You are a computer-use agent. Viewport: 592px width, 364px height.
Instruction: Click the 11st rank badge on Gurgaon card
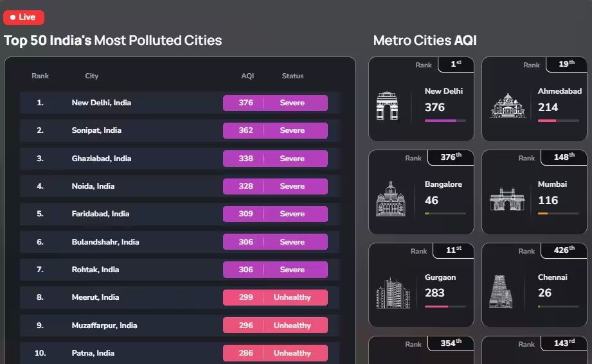coord(453,250)
